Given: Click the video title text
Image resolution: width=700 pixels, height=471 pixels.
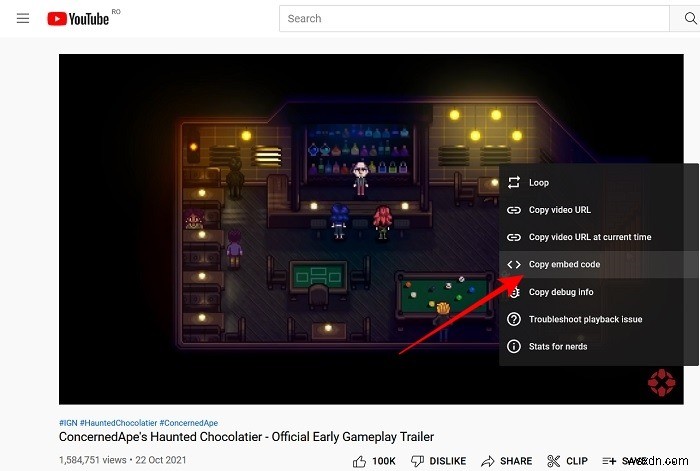Looking at the screenshot, I should point(246,437).
